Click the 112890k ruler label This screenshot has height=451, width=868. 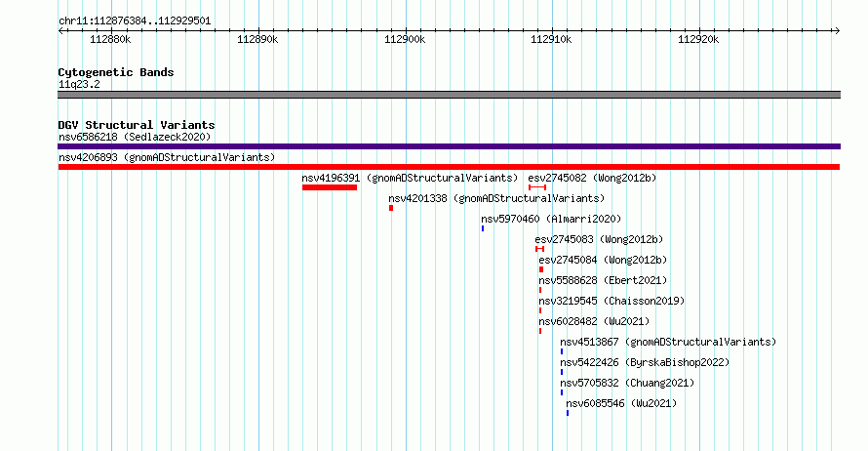click(257, 39)
